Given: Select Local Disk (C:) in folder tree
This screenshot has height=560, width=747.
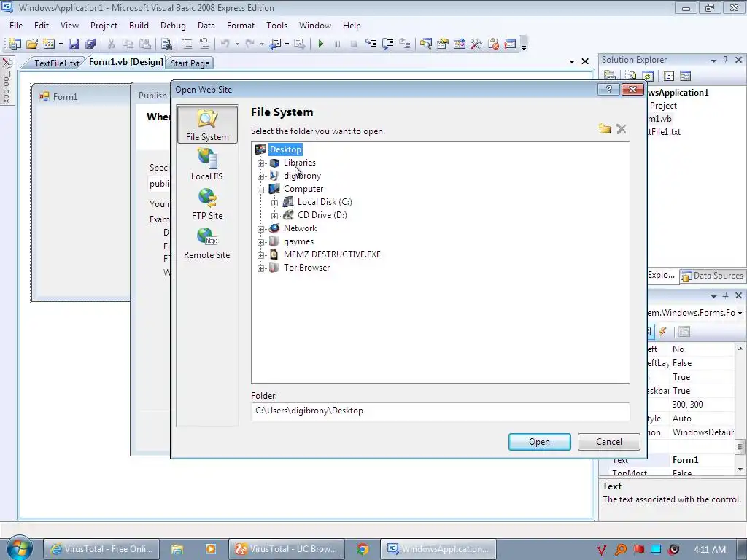Looking at the screenshot, I should click(x=325, y=202).
